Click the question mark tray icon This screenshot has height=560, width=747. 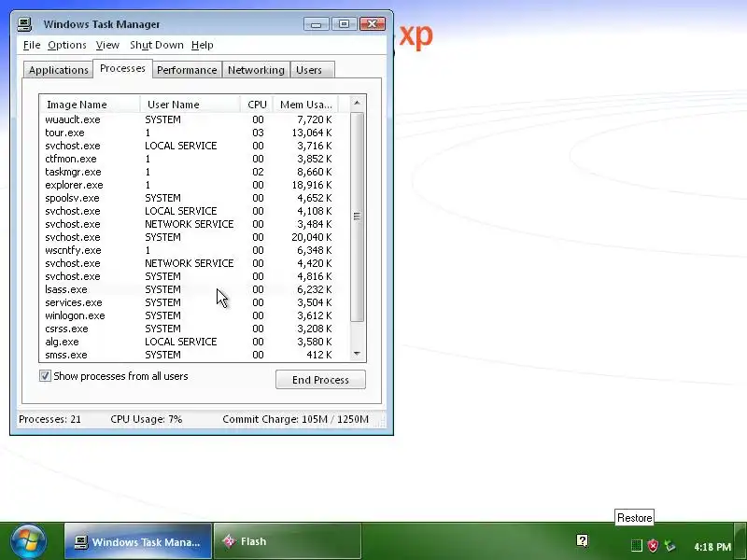point(582,540)
